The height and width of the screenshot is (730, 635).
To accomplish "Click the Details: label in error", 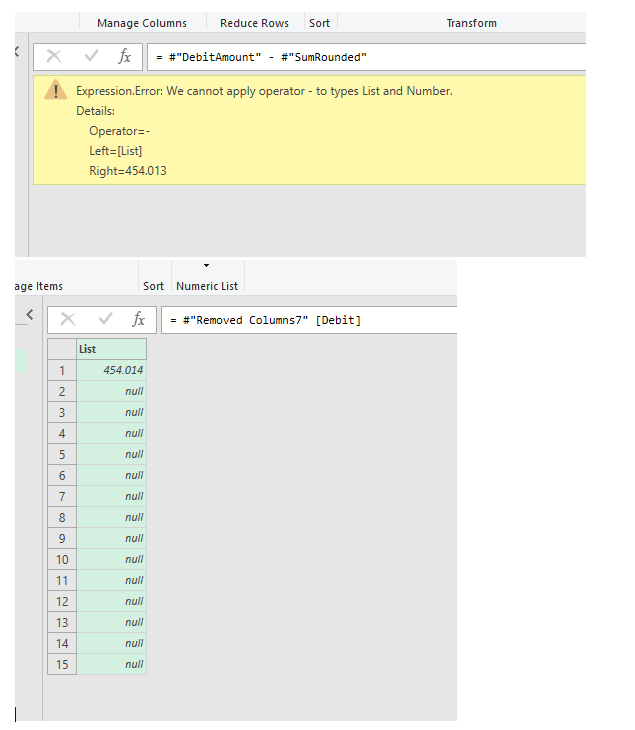I will coord(95,111).
